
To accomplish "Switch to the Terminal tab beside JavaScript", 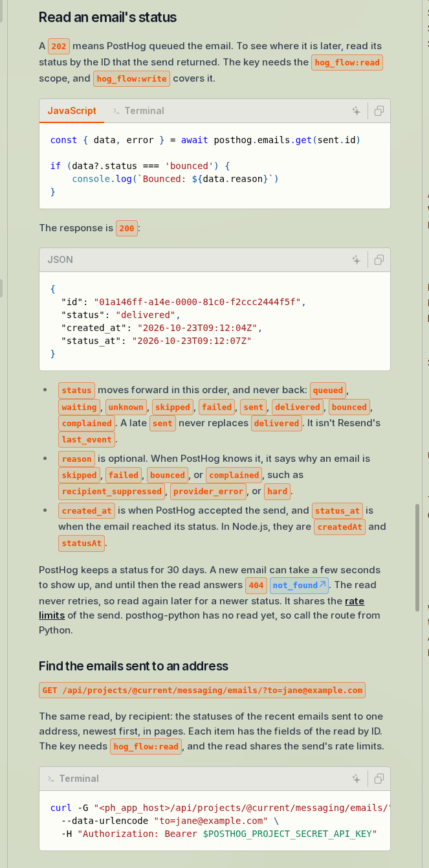I will point(138,111).
